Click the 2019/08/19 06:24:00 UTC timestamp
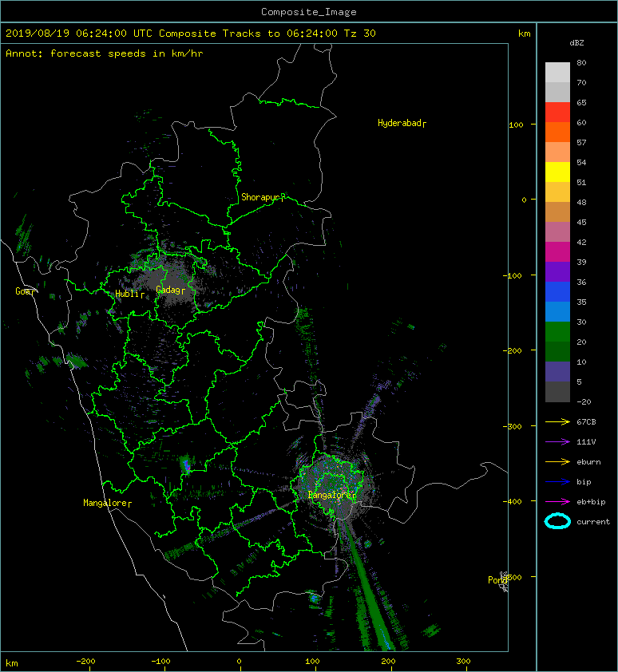 click(79, 34)
